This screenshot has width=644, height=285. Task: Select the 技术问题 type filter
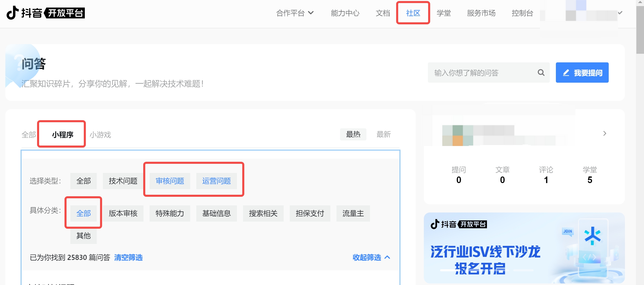coord(123,181)
